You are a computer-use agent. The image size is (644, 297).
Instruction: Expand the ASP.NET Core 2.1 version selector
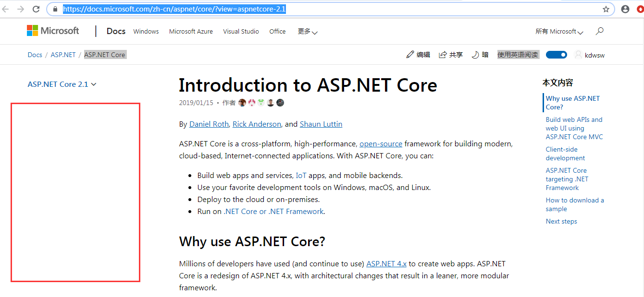pos(62,83)
